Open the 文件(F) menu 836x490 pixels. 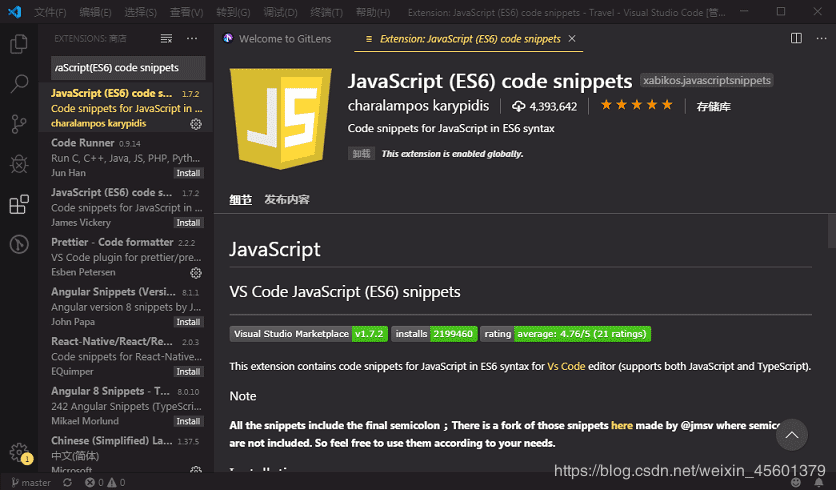[50, 12]
